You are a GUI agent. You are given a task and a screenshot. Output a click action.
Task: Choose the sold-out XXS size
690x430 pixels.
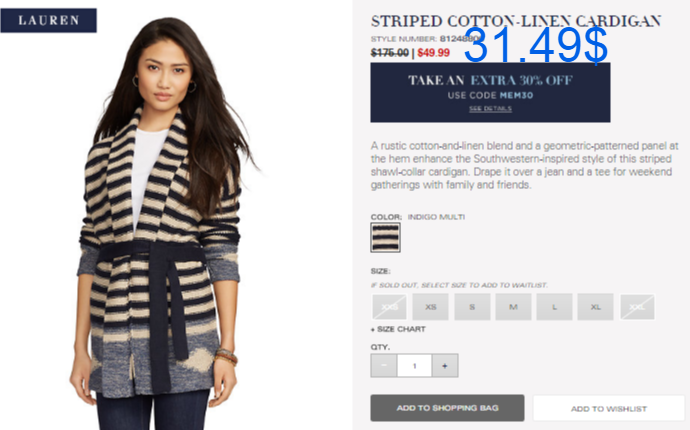pyautogui.click(x=389, y=307)
